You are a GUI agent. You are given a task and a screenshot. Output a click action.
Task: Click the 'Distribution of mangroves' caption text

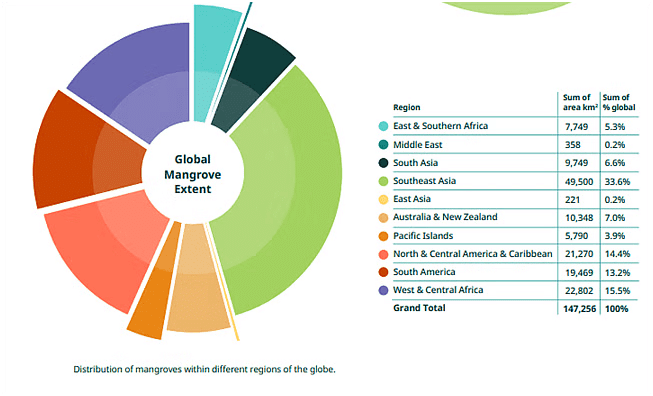(x=204, y=369)
